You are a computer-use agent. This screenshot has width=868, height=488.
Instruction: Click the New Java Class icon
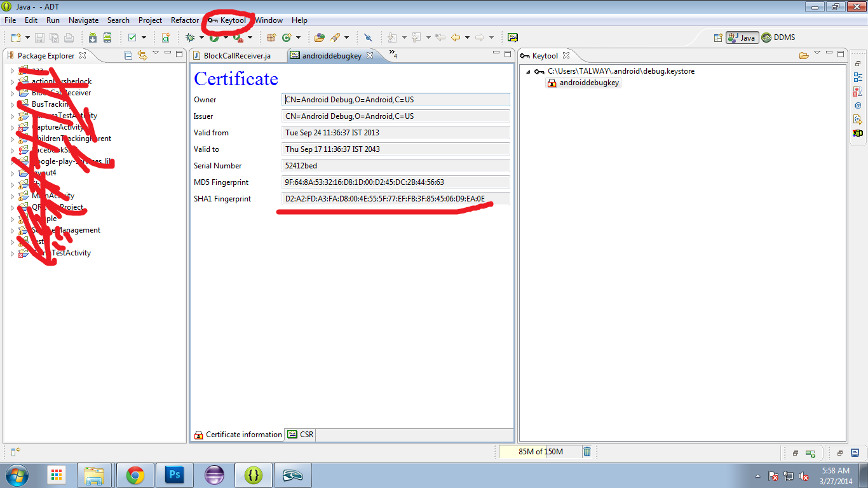[x=287, y=37]
